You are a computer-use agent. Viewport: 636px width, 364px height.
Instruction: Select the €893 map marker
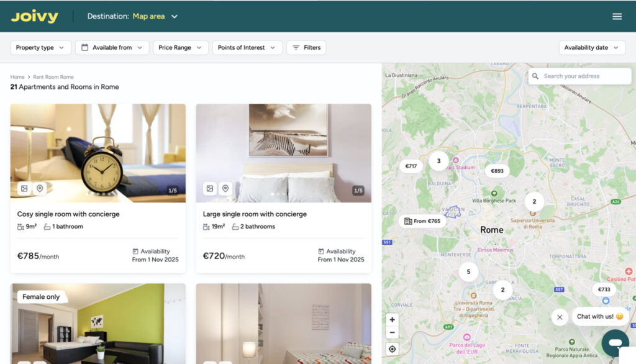pyautogui.click(x=497, y=171)
